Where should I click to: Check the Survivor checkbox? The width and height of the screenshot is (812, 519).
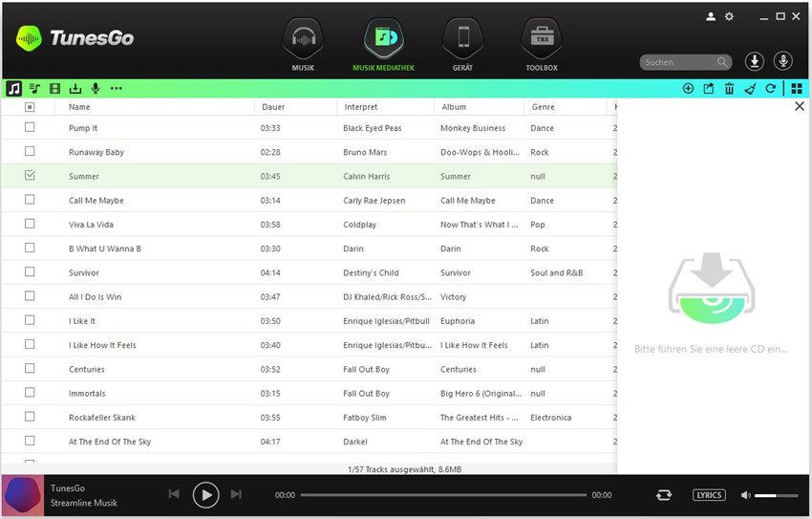[x=30, y=271]
